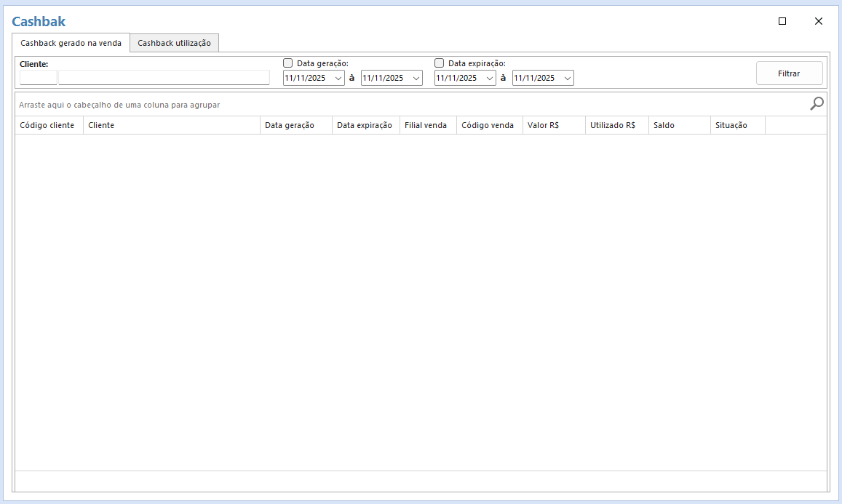
Task: Expand the Data expiração end date picker
Action: [x=567, y=78]
